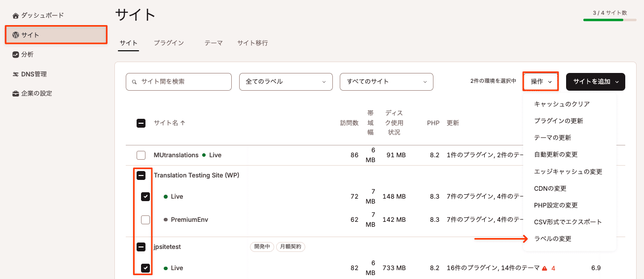Click the dashboard home icon in sidebar

pos(16,16)
